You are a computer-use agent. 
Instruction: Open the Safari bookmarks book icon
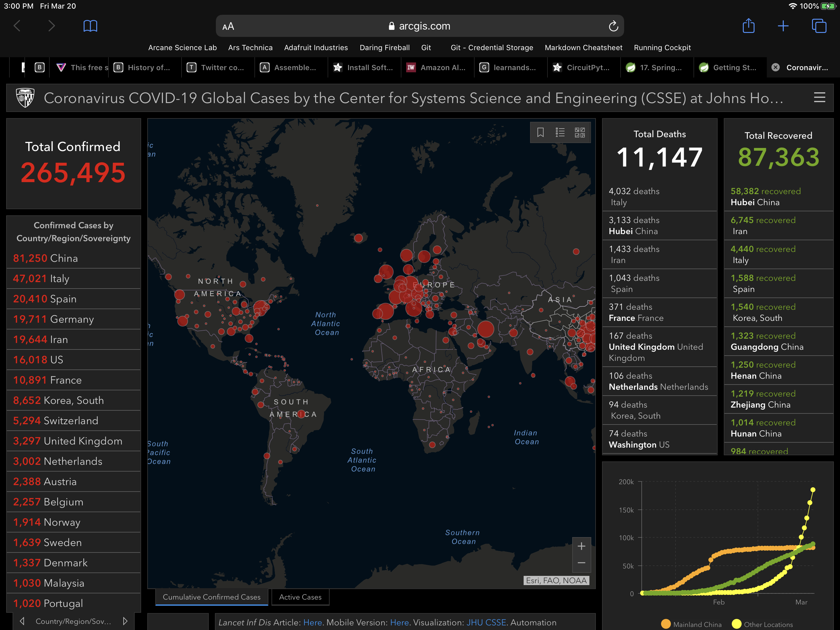point(90,26)
